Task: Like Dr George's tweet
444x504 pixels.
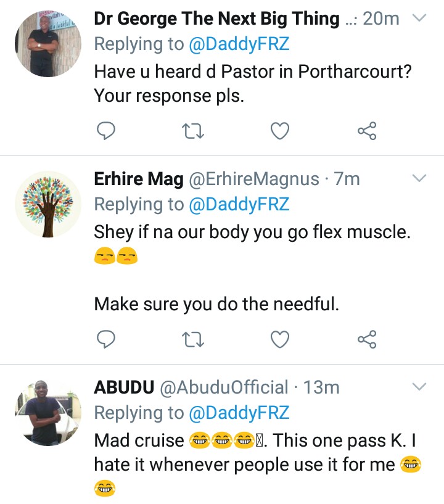Action: pyautogui.click(x=281, y=130)
